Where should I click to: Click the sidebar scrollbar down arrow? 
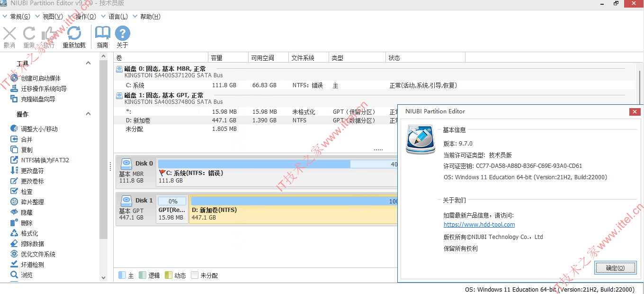[104, 278]
